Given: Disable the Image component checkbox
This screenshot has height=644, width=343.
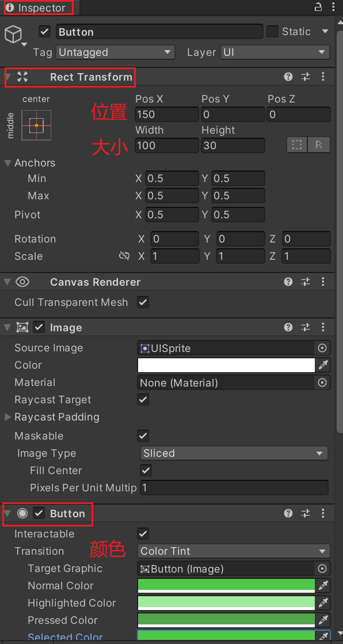Looking at the screenshot, I should point(39,327).
